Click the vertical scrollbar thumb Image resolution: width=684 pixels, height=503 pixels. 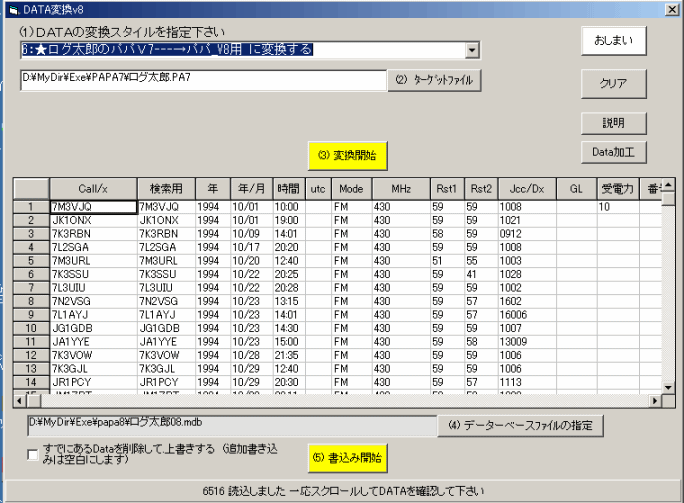tap(668, 199)
